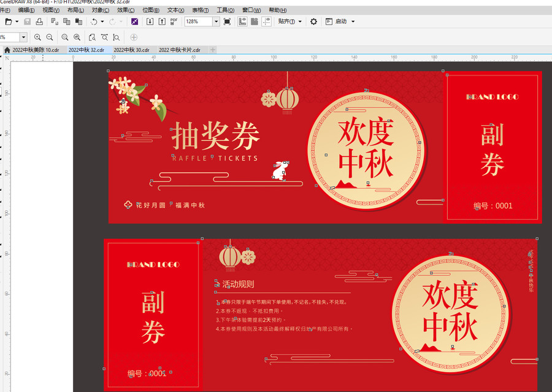Switch to 2022中秋 32.cdr tab
This screenshot has height=392, width=552.
(x=86, y=50)
